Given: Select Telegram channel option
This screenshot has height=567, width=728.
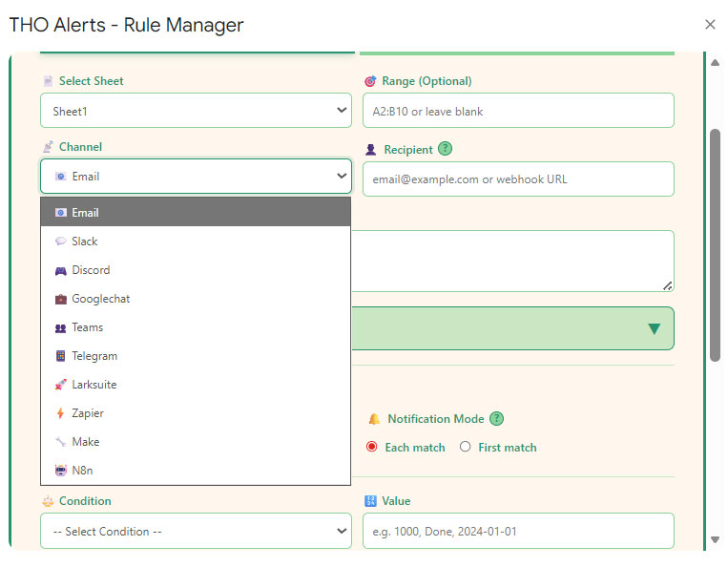Looking at the screenshot, I should tap(196, 356).
